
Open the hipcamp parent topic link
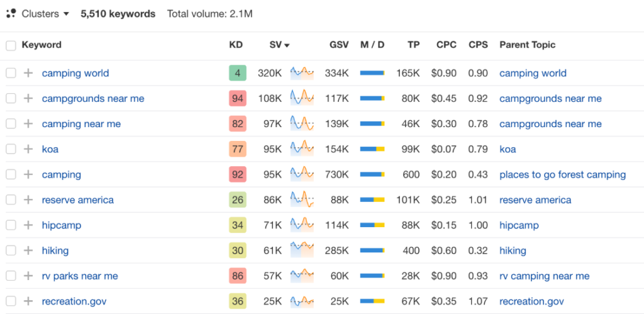519,225
